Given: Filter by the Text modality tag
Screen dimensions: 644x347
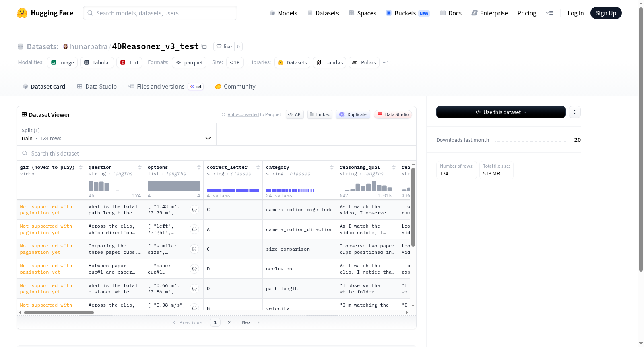Looking at the screenshot, I should (129, 62).
